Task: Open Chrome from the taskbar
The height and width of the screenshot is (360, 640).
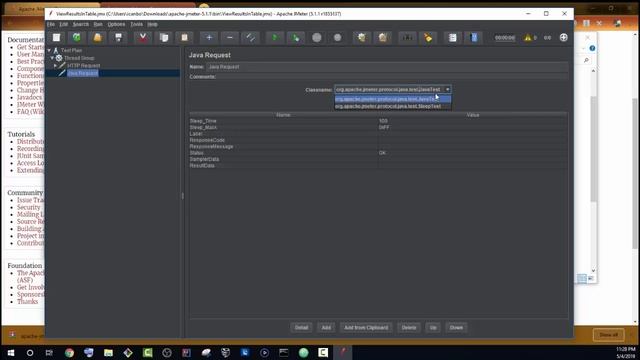Action: click(69, 353)
